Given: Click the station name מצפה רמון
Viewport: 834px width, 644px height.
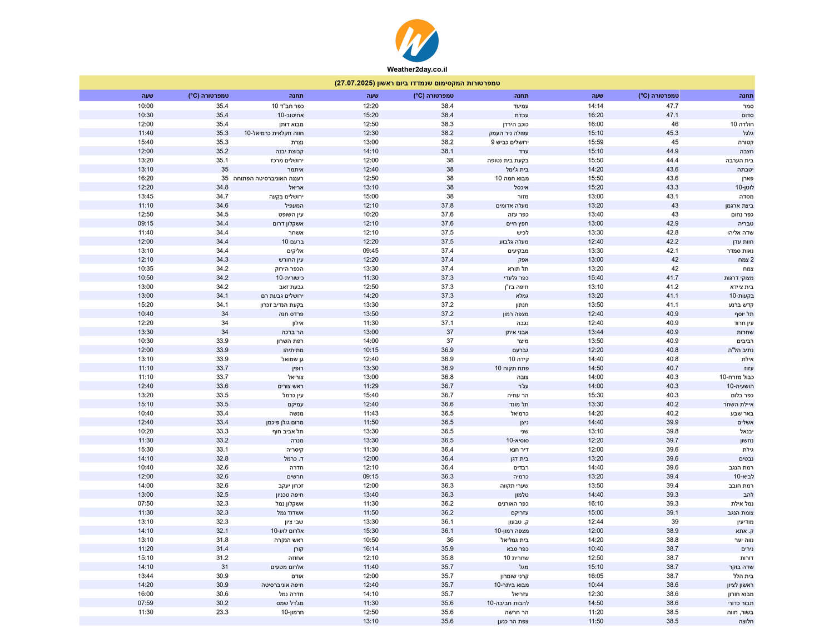Looking at the screenshot, I should point(515,314).
